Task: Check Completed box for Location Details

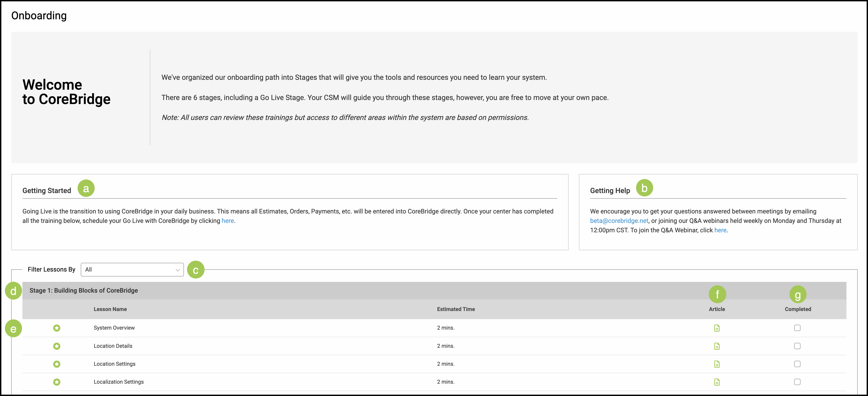Action: (x=797, y=346)
